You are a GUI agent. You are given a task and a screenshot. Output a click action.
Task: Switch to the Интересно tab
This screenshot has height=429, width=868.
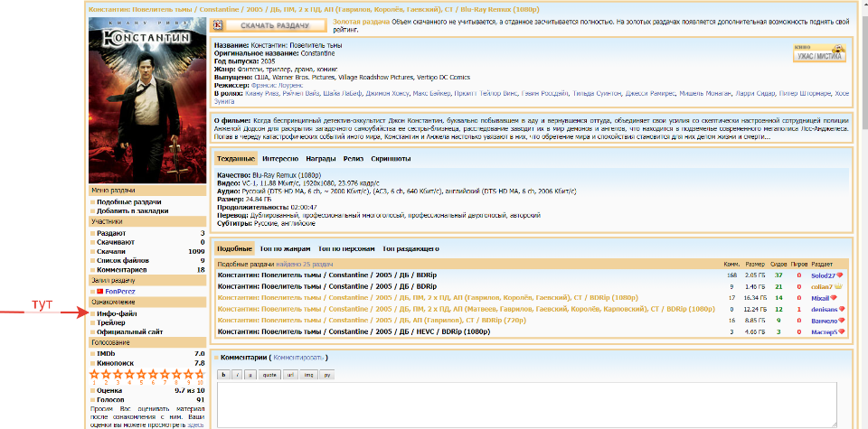(x=279, y=159)
